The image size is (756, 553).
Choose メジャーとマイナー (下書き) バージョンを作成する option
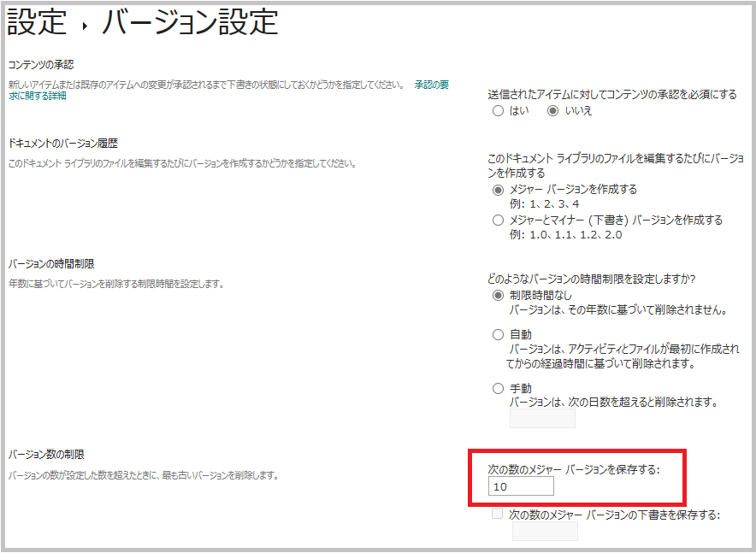click(498, 221)
